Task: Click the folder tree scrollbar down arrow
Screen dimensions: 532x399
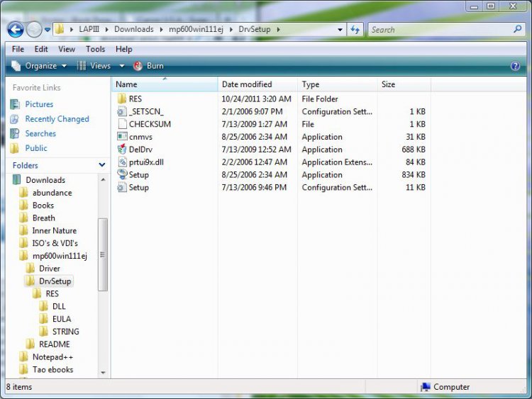Action: 103,373
